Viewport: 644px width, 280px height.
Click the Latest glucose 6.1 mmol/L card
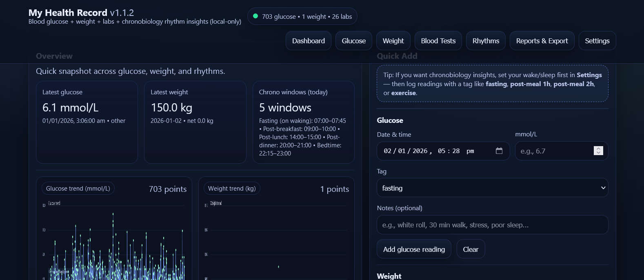coord(87,122)
